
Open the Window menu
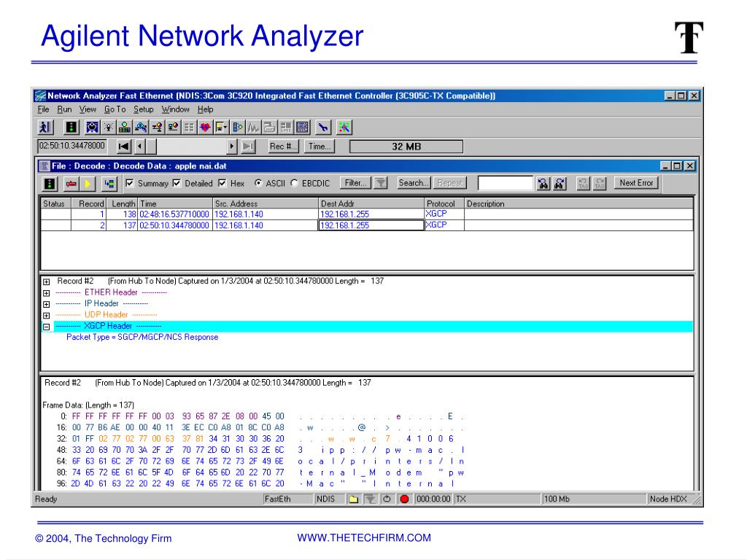(x=175, y=109)
